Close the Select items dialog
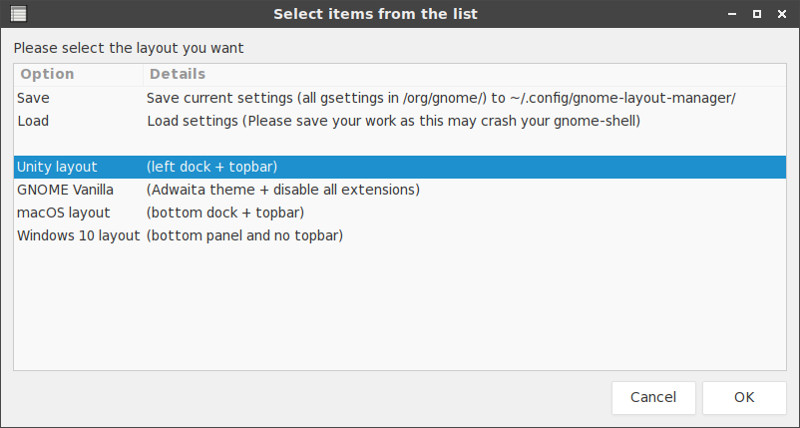This screenshot has height=428, width=800. click(782, 14)
